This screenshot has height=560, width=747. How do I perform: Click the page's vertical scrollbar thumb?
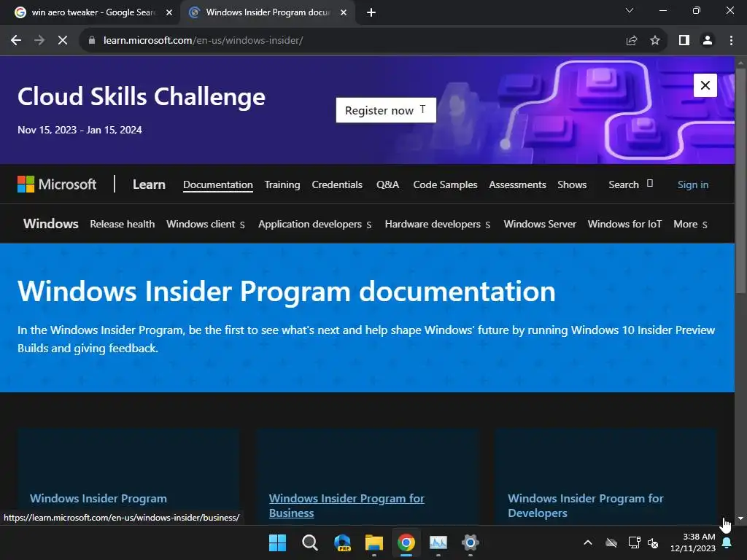[x=740, y=181]
